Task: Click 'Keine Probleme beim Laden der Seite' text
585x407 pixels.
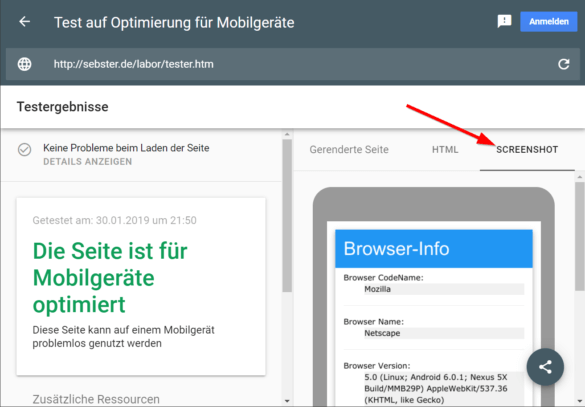Action: (126, 148)
